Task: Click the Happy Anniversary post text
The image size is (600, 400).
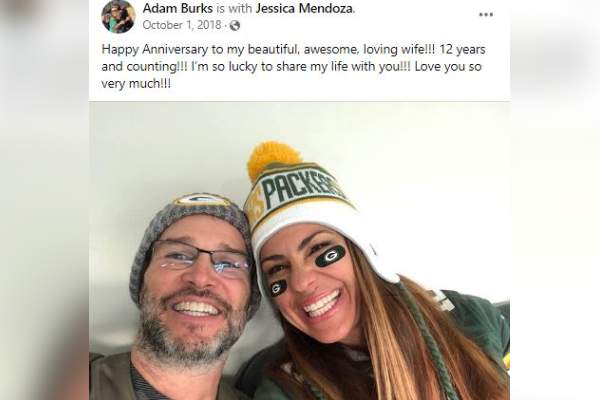Action: pyautogui.click(x=293, y=66)
